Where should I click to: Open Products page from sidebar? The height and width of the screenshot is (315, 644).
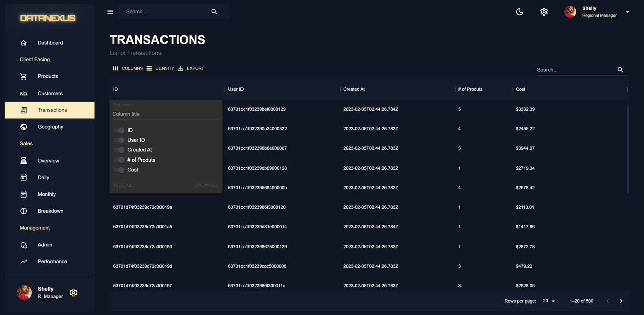point(49,76)
